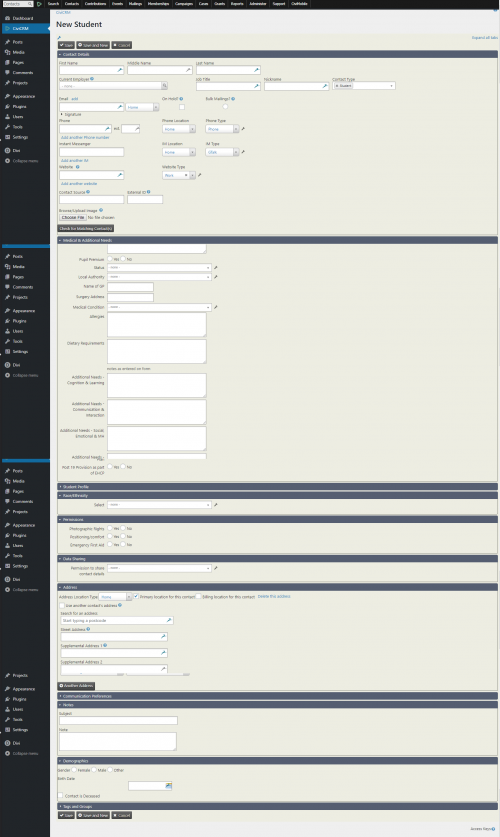Screen dimensions: 500x837
Task: Tick the On Hold checkbox for email
Action: (181, 107)
